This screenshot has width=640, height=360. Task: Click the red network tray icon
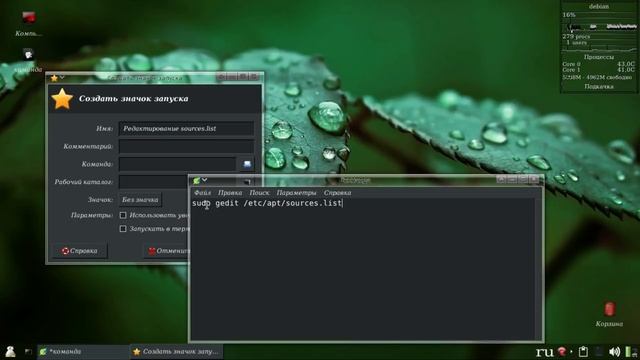click(x=562, y=351)
